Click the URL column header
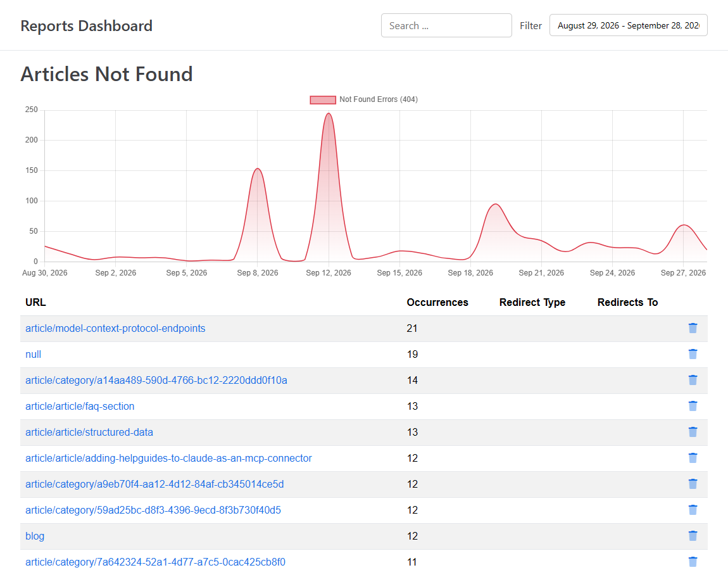This screenshot has width=728, height=570. click(35, 303)
